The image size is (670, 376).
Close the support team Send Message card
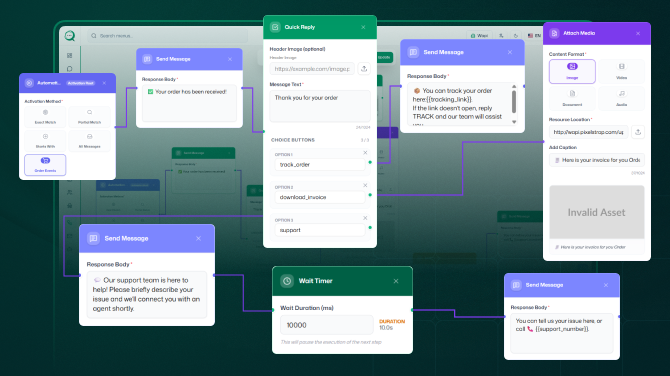(198, 238)
